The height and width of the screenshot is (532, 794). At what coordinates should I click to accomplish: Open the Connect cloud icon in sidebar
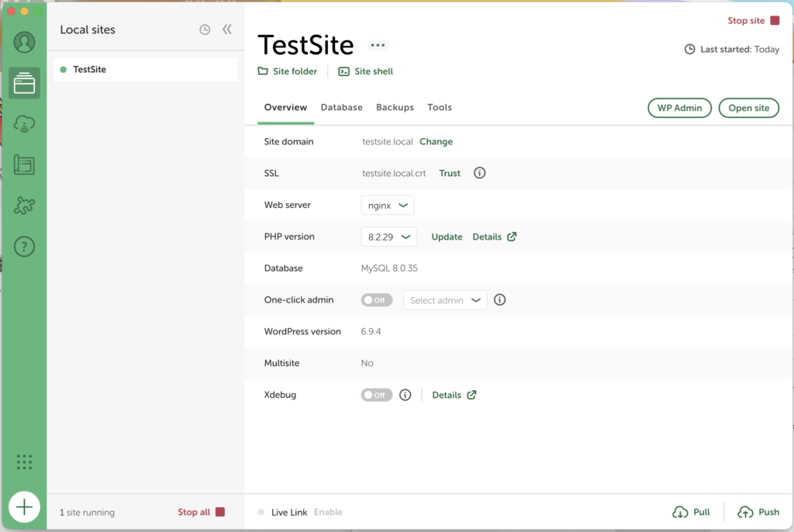[x=24, y=124]
